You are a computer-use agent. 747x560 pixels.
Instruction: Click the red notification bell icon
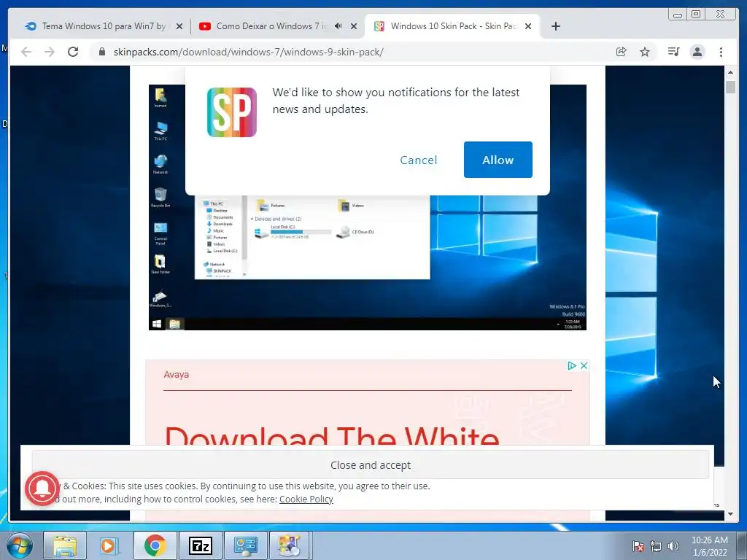coord(42,488)
